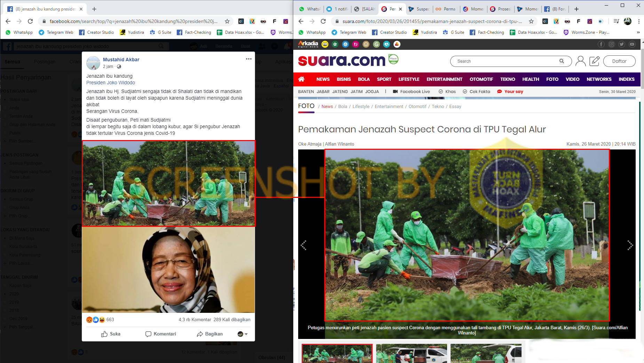Viewport: 644px width, 363px height.
Task: Open Cek Fakta link on suara.com
Action: point(476,92)
